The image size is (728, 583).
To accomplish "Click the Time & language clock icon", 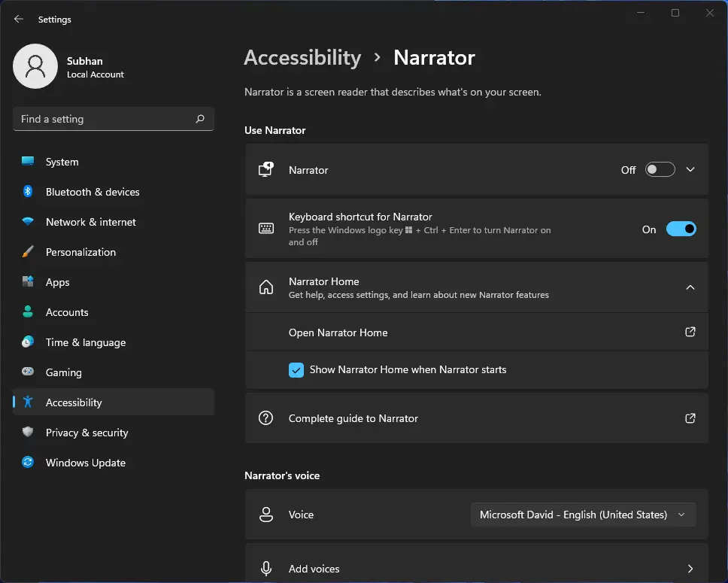I will 28,342.
